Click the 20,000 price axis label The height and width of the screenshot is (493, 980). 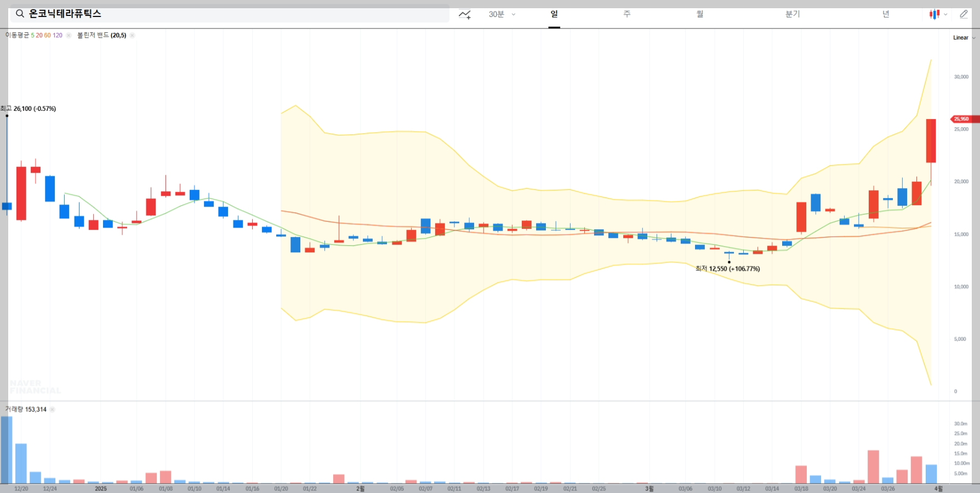point(961,182)
